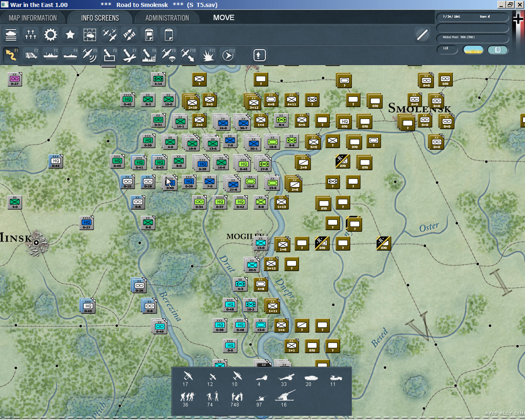Click the Turn: 6 indicator

point(485,17)
